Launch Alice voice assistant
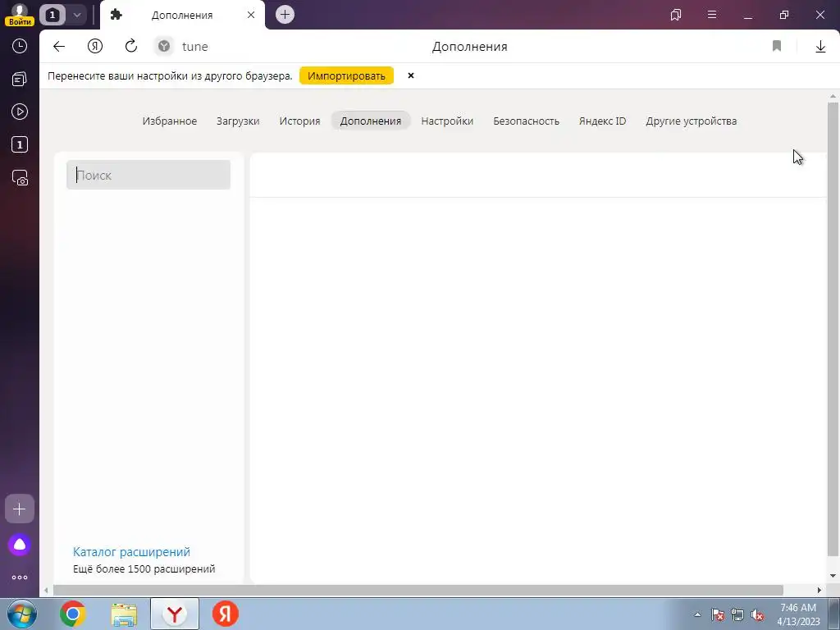Screen dimensions: 840x630 point(20,545)
